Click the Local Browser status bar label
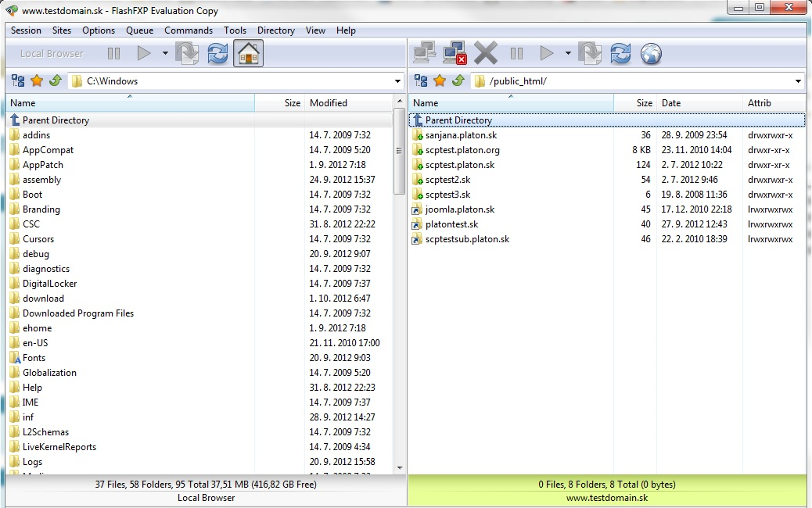Screen dimensions: 812x508 206,498
